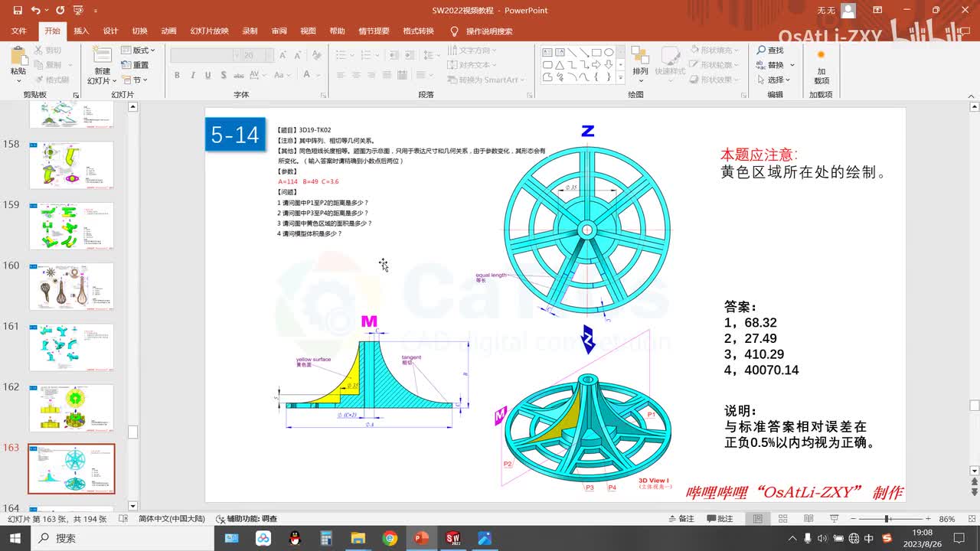Undo the last action
980x551 pixels.
tap(36, 11)
